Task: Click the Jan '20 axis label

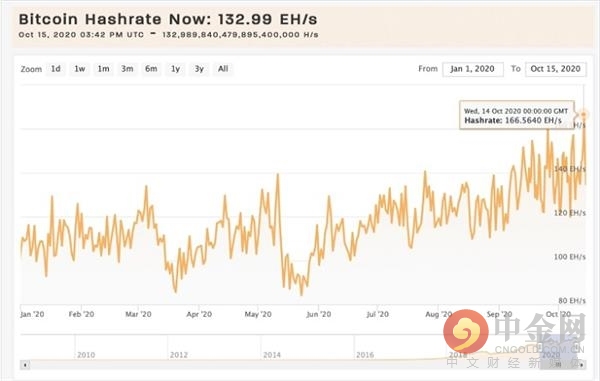Action: 32,314
